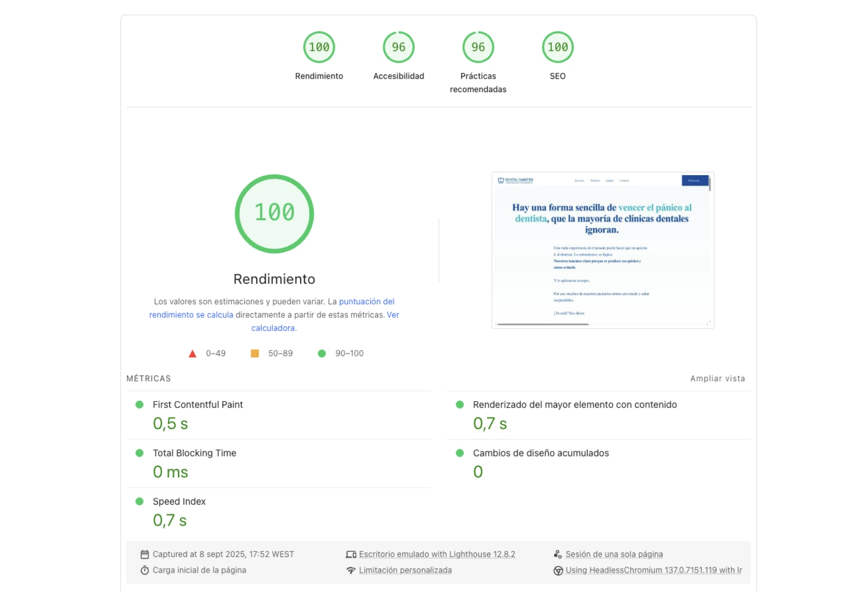Open the puntuación del rendimiento se calcula link
This screenshot has width=868, height=599.
coord(366,302)
